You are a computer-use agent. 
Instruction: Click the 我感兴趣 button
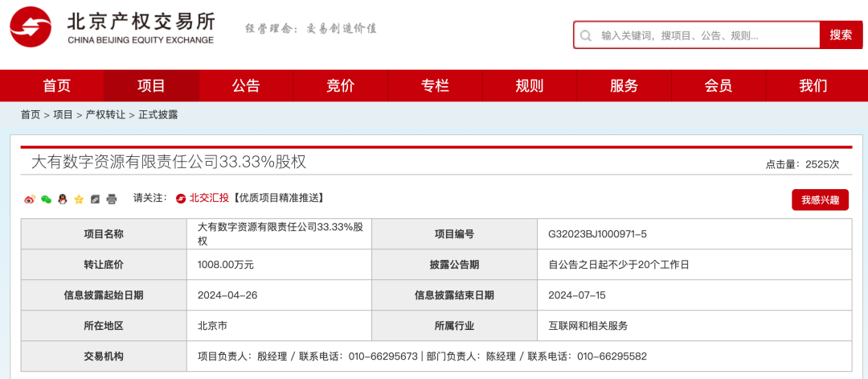[820, 200]
